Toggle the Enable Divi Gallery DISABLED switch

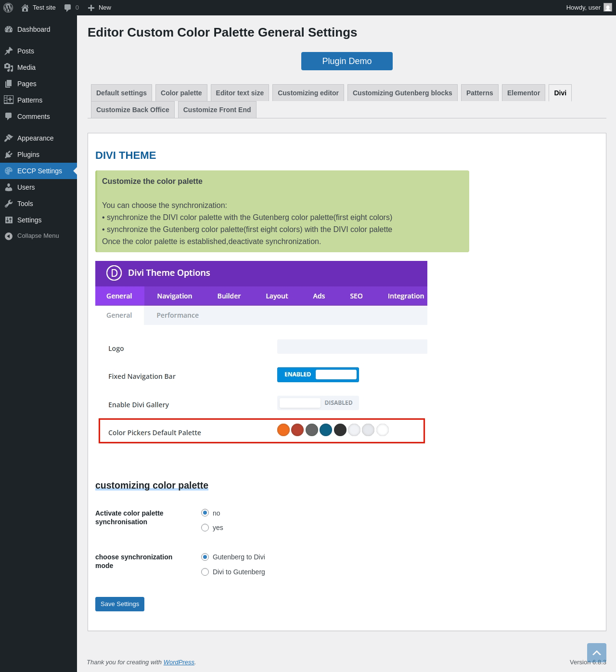pos(318,403)
